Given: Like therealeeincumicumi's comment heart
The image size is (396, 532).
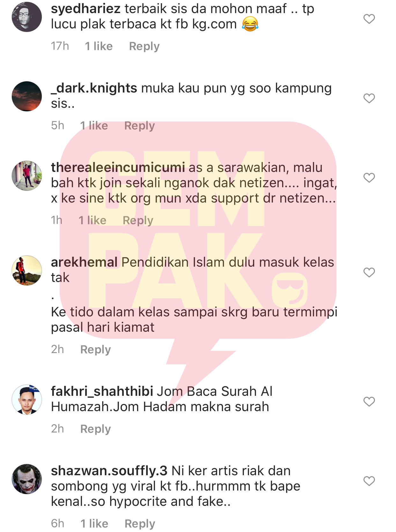Looking at the screenshot, I should [x=369, y=178].
